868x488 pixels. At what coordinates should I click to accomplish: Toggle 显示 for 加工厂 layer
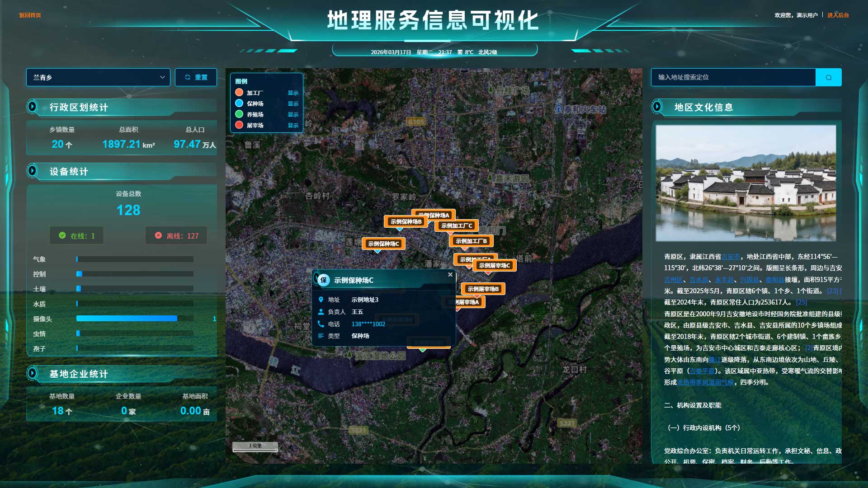(x=293, y=93)
